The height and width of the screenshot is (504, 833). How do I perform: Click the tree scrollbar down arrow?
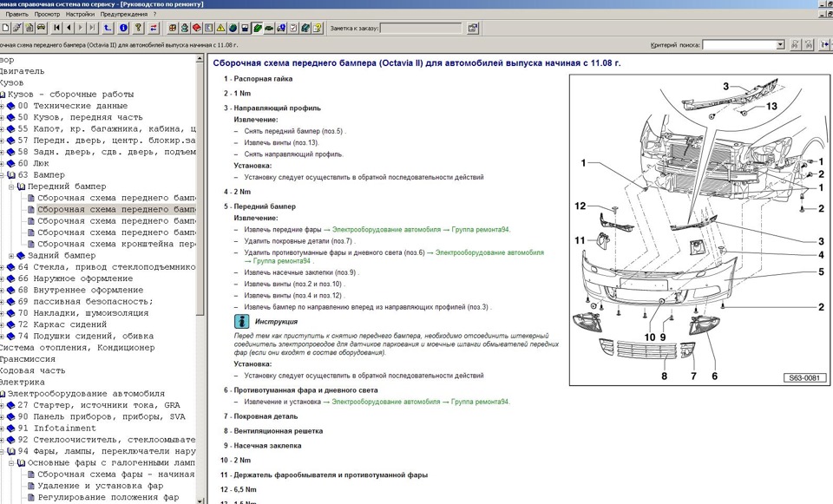click(x=200, y=500)
